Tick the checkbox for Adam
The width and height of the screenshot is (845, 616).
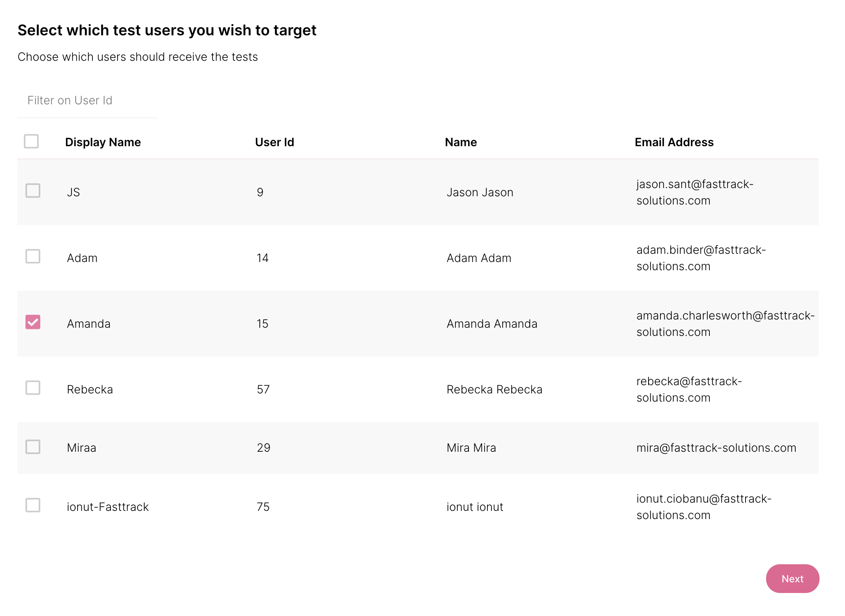click(x=33, y=256)
